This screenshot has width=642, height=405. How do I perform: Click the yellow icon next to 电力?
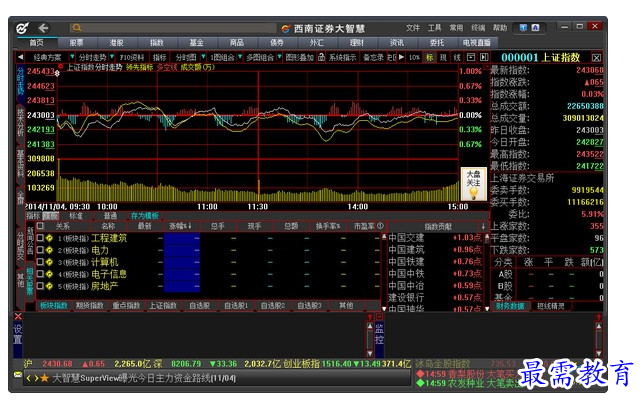[49, 250]
